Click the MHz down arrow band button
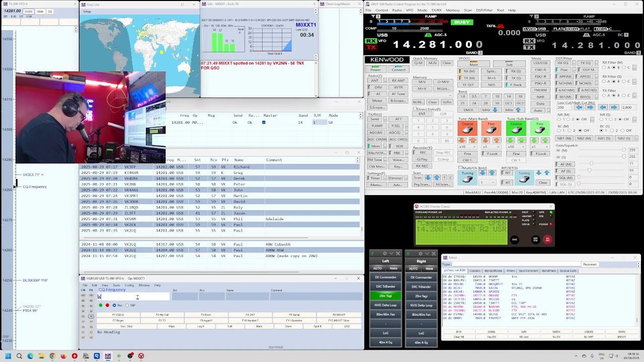 (492, 110)
